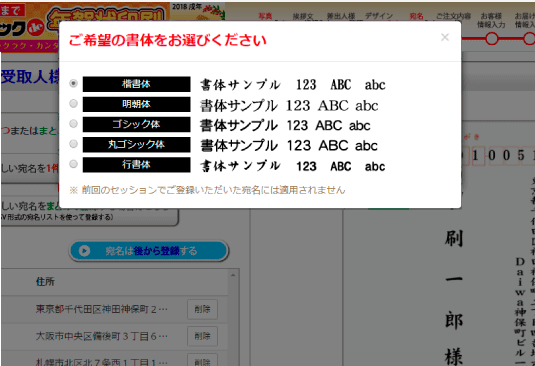Click the 楷書体 font sample text
Screen dimensions: 535x366
point(293,85)
